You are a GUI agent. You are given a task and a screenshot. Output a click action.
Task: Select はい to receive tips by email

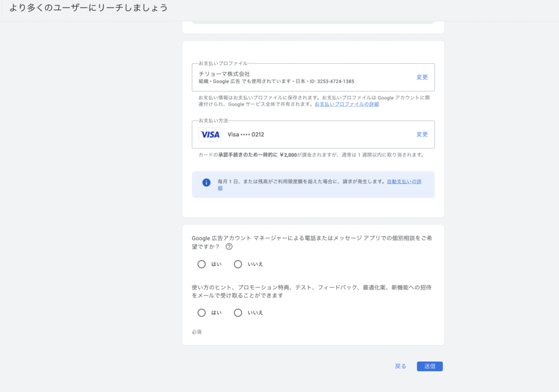click(x=201, y=313)
